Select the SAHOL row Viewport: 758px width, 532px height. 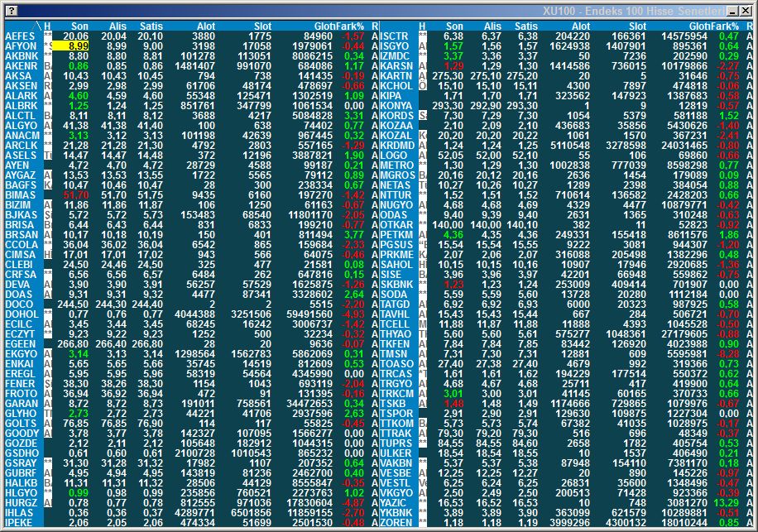(x=396, y=264)
